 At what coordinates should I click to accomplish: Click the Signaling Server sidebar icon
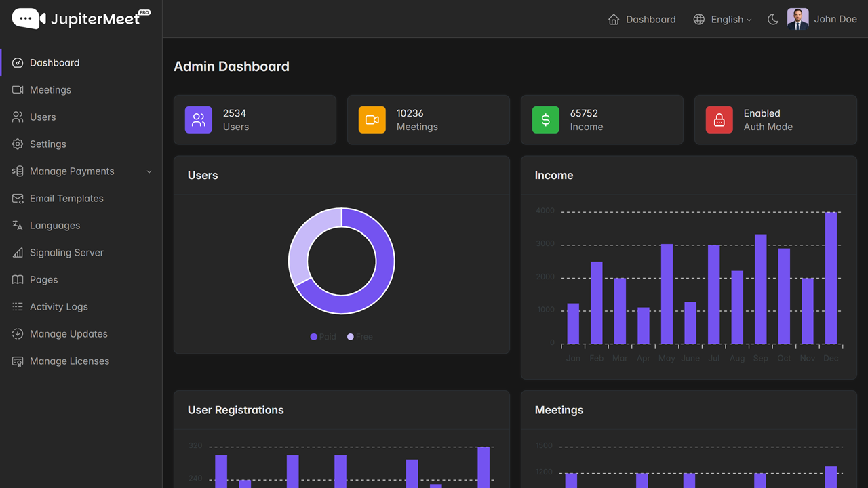[x=18, y=253]
